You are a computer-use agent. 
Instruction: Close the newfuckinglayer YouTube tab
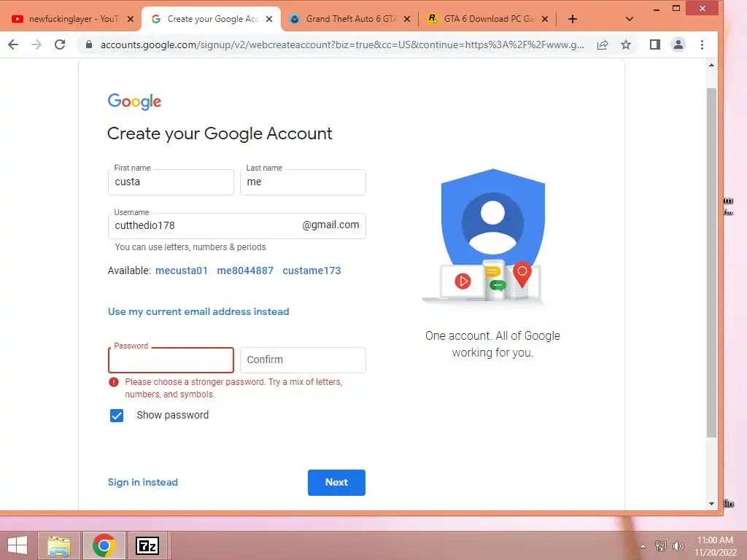(x=131, y=19)
